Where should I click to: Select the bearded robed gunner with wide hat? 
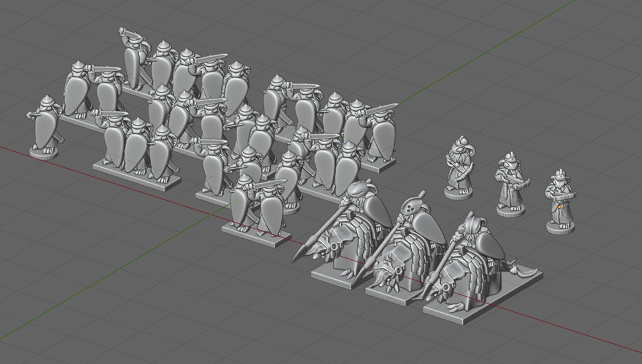pyautogui.click(x=459, y=168)
